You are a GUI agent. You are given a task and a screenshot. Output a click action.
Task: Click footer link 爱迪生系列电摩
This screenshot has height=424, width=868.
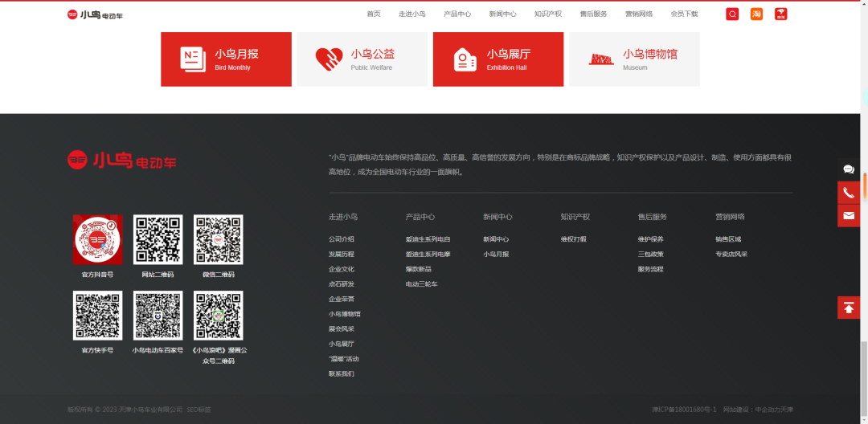pos(428,255)
